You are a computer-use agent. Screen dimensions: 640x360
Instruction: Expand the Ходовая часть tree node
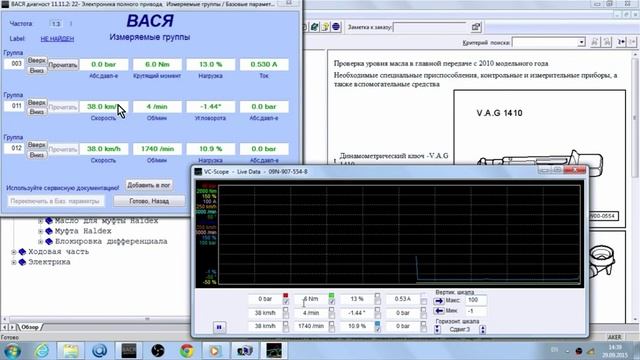click(x=13, y=252)
